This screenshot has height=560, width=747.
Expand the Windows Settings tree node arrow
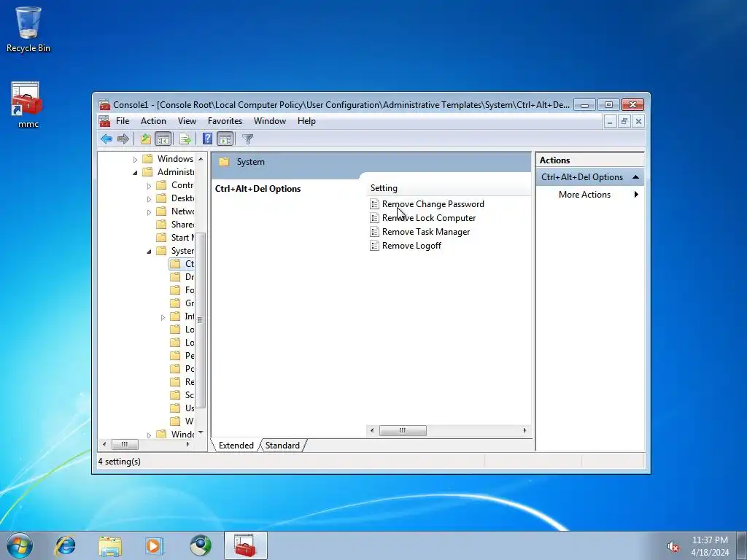135,160
